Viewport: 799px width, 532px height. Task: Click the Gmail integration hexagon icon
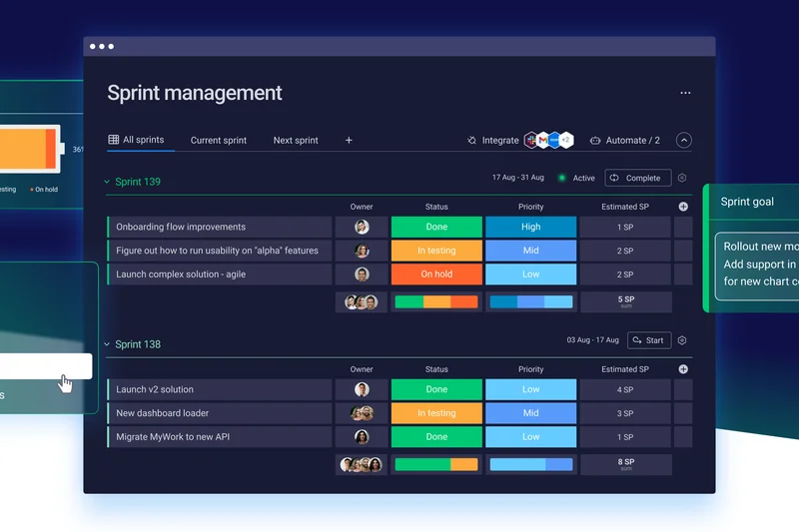point(542,141)
